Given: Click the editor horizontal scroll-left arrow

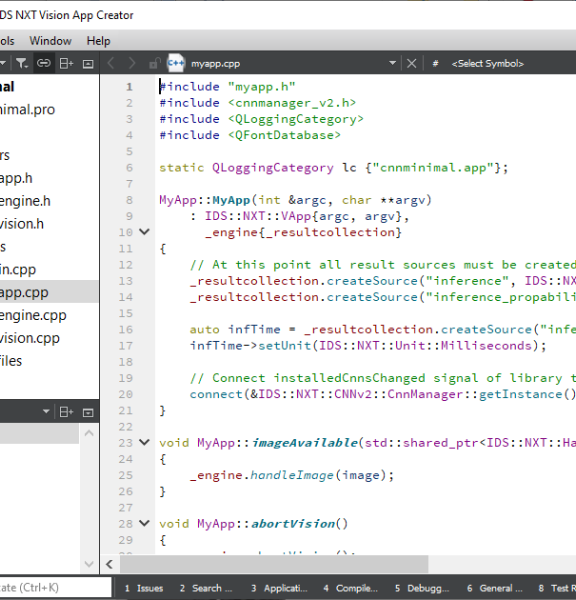Looking at the screenshot, I should (x=109, y=564).
